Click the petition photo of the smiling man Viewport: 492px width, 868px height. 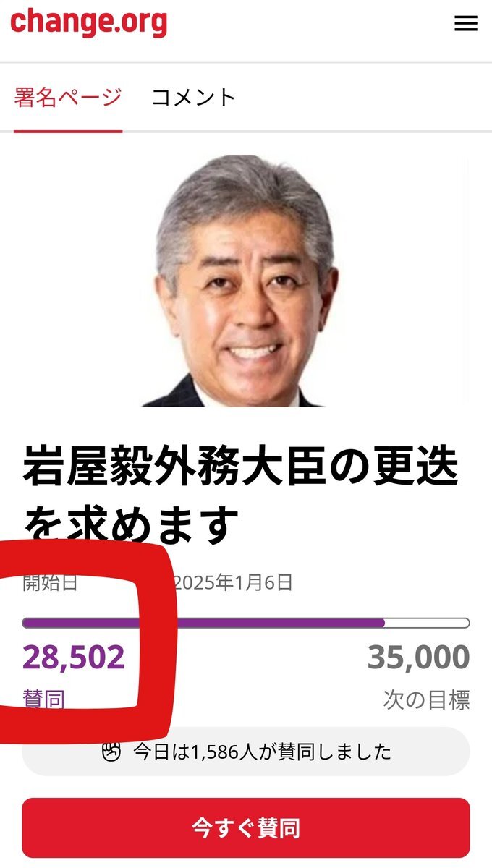(246, 281)
